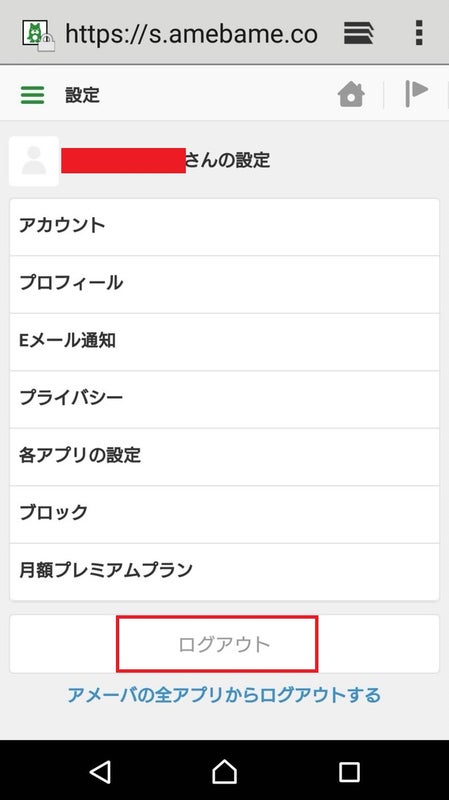
Task: Open the browser three-dot overflow menu
Action: point(419,33)
